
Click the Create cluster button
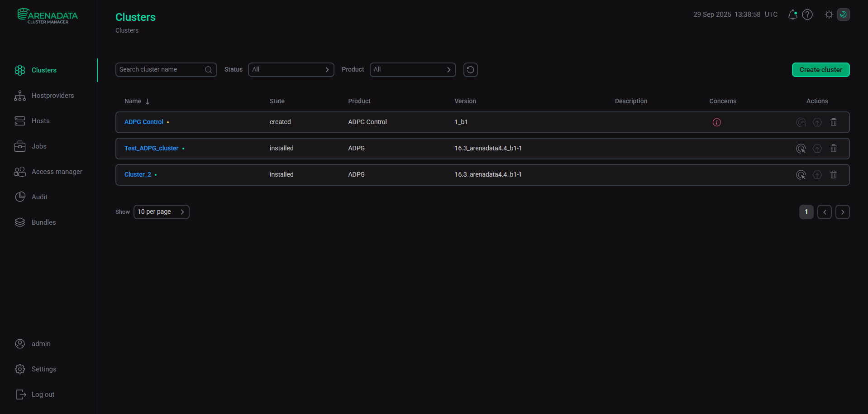click(x=820, y=69)
